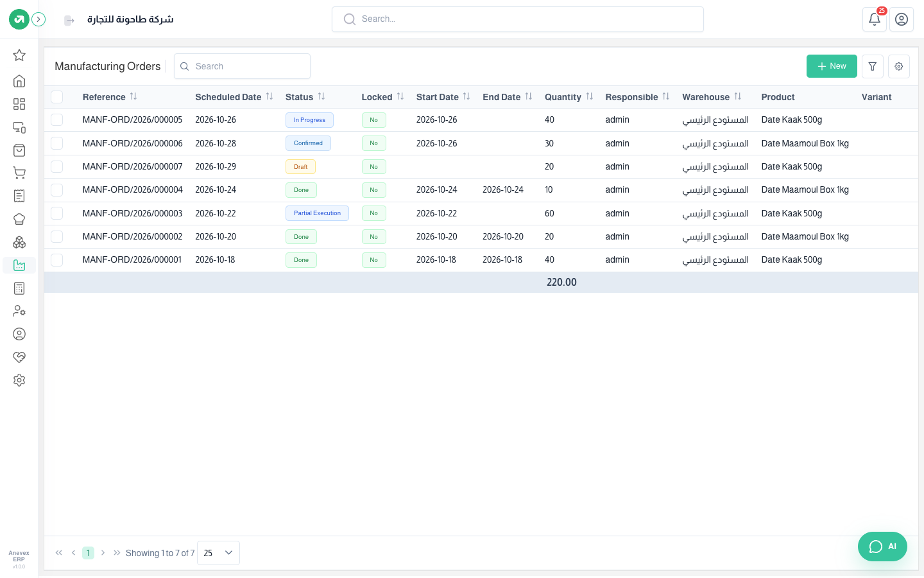Check the row MANF-ORD/2026/000005
The width and height of the screenshot is (924, 578).
(57, 120)
